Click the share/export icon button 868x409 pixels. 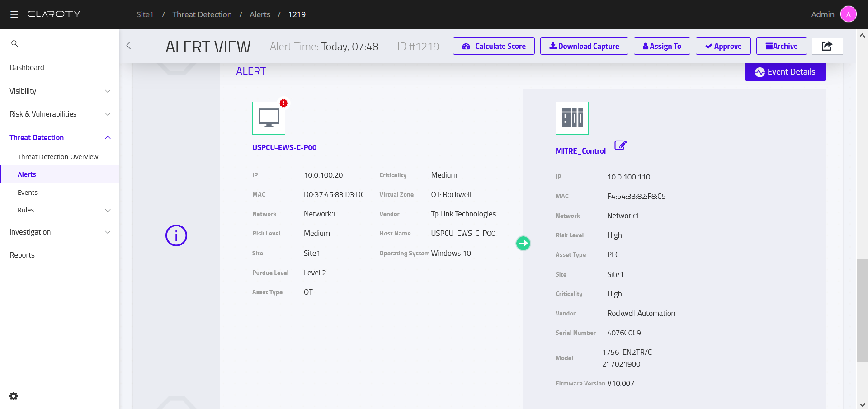[x=827, y=46]
